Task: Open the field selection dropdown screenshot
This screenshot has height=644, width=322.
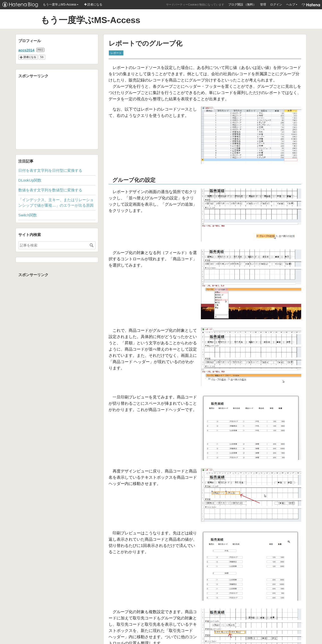Action: (251, 284)
